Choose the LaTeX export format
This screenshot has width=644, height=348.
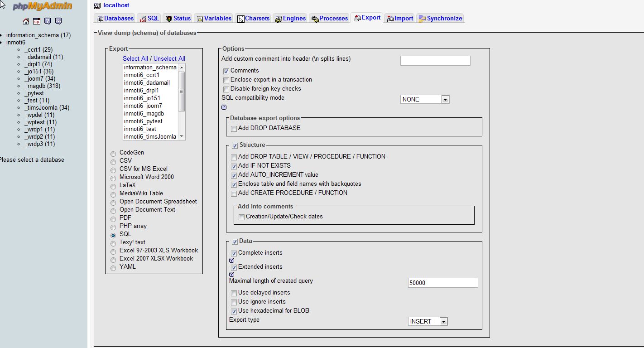113,186
